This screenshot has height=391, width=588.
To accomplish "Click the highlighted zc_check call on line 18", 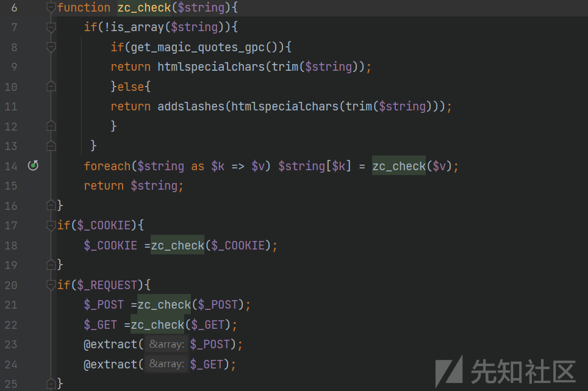I will (x=177, y=245).
